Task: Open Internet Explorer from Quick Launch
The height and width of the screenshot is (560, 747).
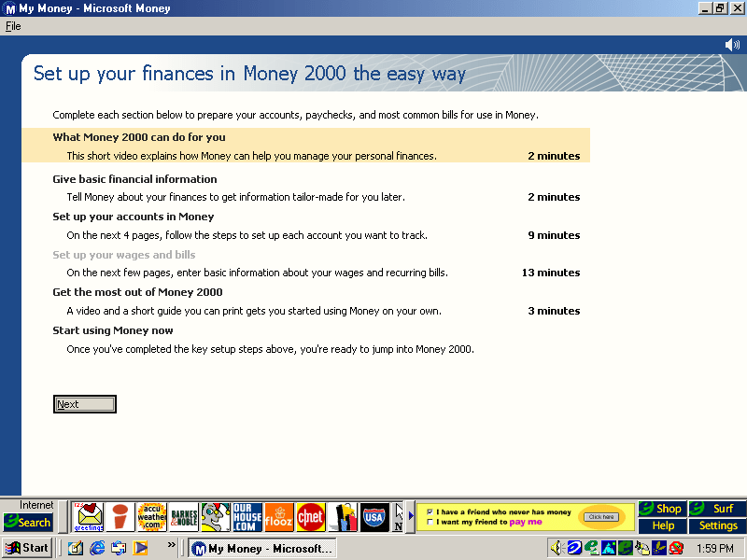Action: tap(97, 548)
